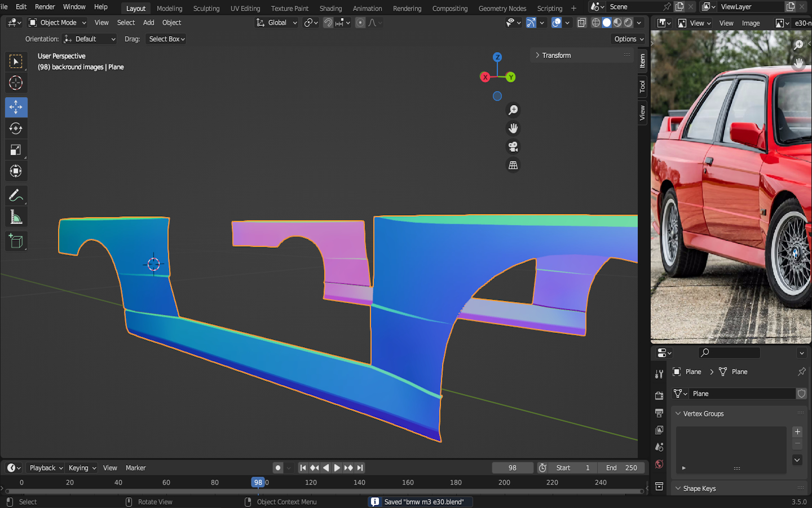Select the Select Box tool in toolbar
Image resolution: width=812 pixels, height=508 pixels.
tap(16, 62)
